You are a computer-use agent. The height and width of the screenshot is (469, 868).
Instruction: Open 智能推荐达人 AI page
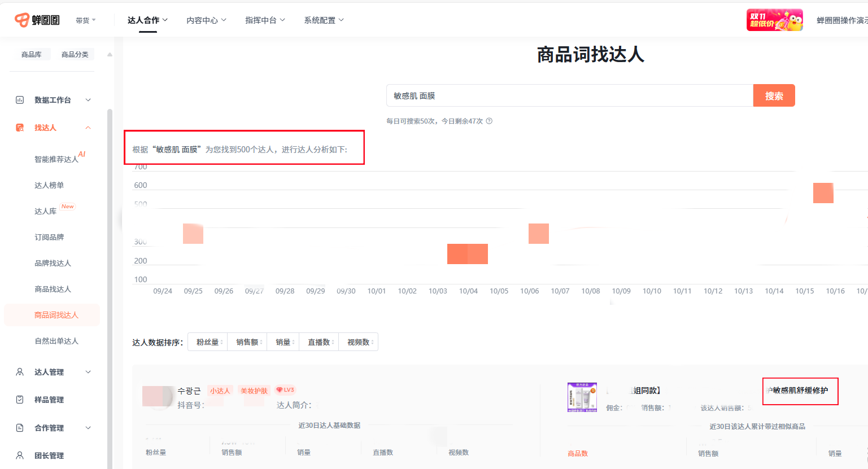click(x=56, y=159)
